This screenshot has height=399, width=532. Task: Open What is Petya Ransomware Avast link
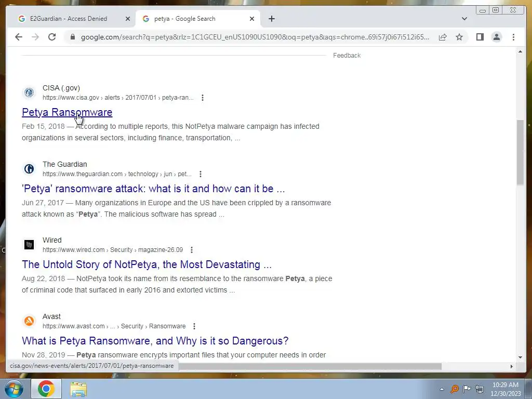(155, 341)
